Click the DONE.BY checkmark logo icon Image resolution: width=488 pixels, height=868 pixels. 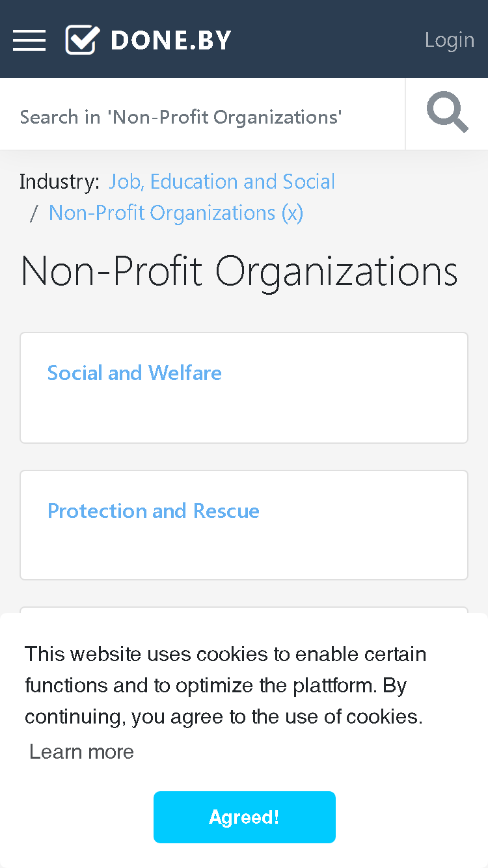point(83,40)
